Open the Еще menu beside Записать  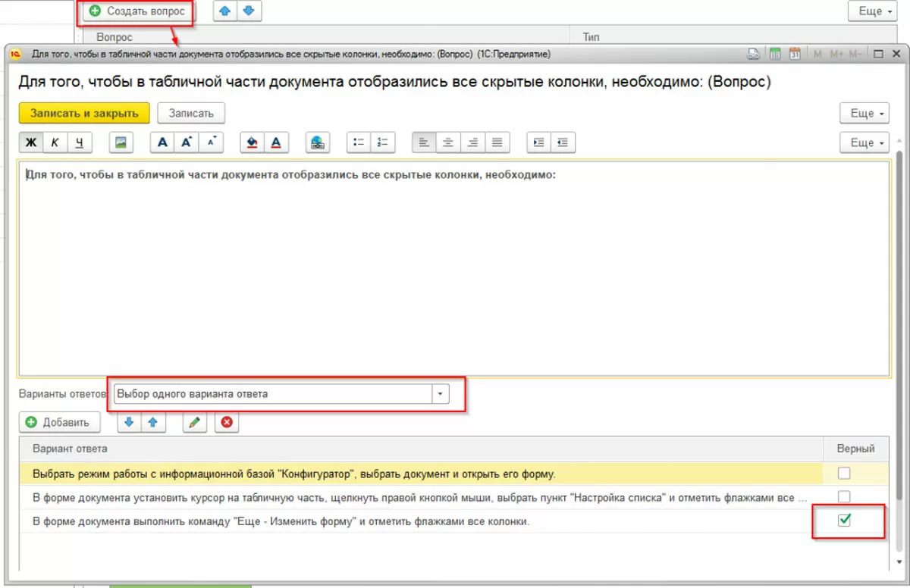pyautogui.click(x=865, y=113)
